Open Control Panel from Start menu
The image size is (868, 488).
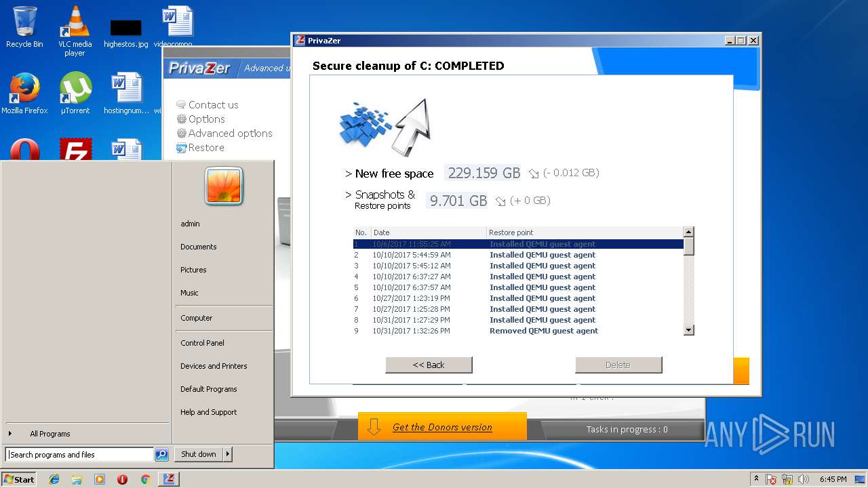pyautogui.click(x=202, y=343)
